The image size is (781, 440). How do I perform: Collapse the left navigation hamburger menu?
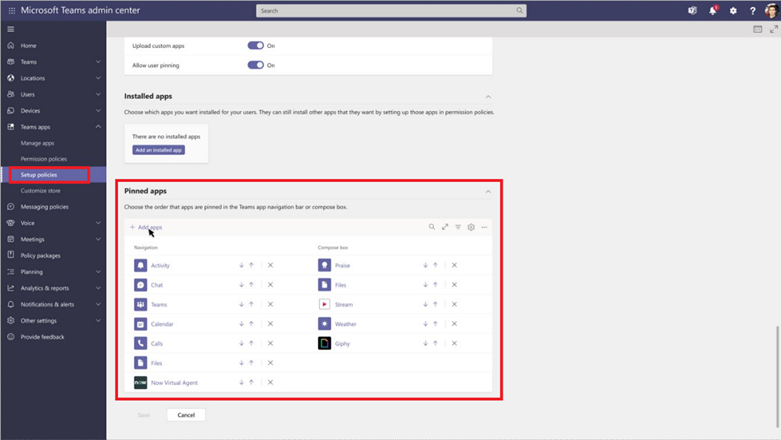[x=10, y=29]
